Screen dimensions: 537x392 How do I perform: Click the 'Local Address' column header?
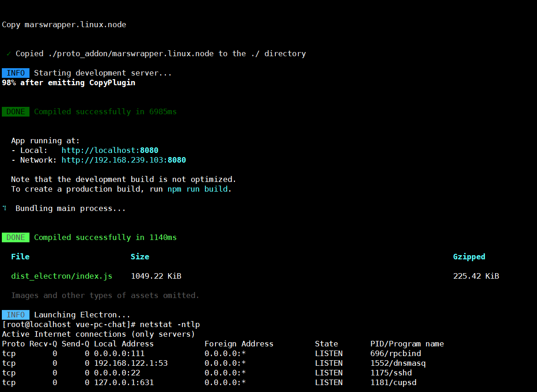123,344
